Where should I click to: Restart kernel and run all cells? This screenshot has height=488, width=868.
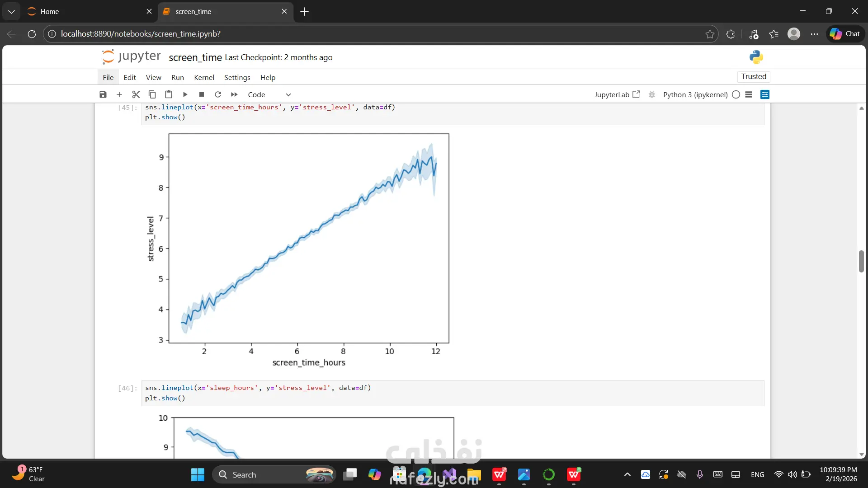click(234, 94)
